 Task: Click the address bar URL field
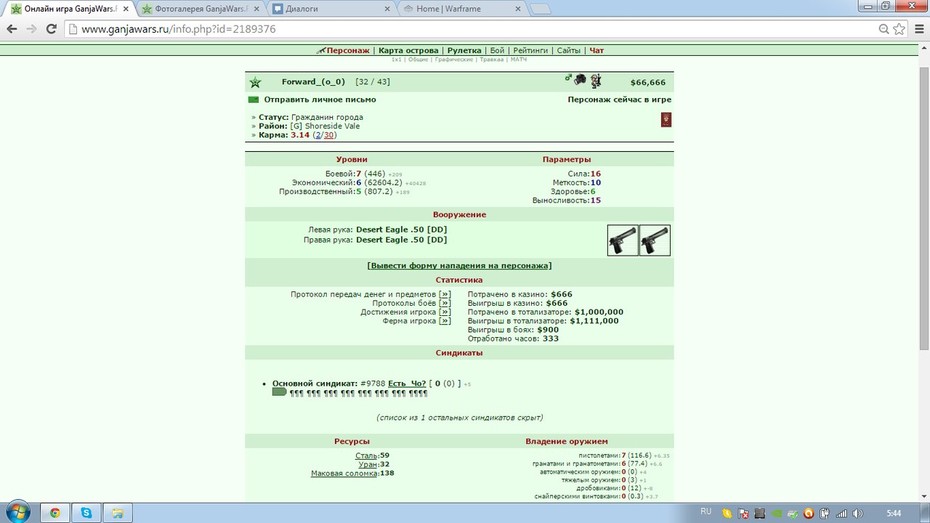(x=472, y=29)
